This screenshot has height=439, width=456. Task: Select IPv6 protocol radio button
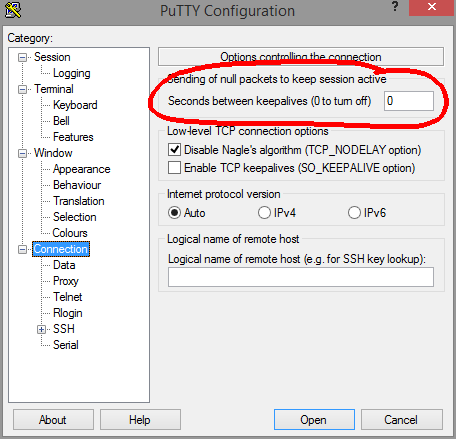point(354,213)
